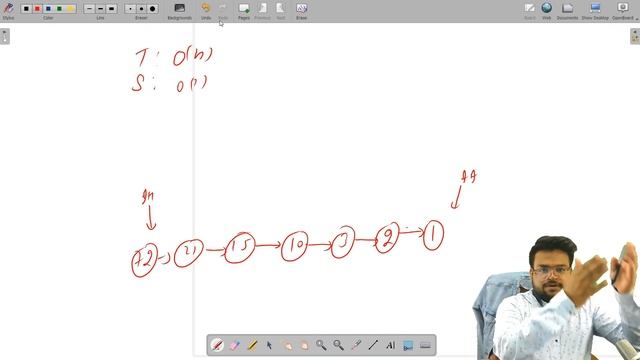Undo the last stroke
Image resolution: width=640 pixels, height=360 pixels.
pos(206,11)
